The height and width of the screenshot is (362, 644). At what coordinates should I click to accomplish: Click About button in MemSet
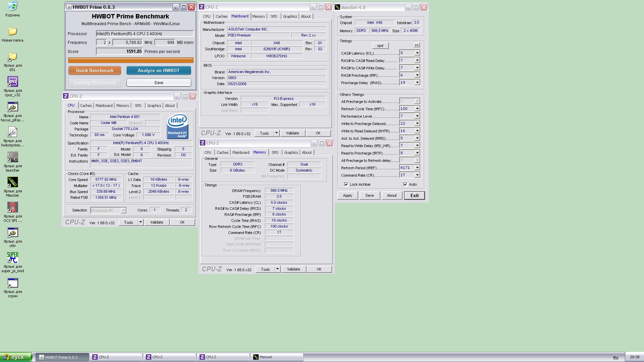pyautogui.click(x=392, y=195)
